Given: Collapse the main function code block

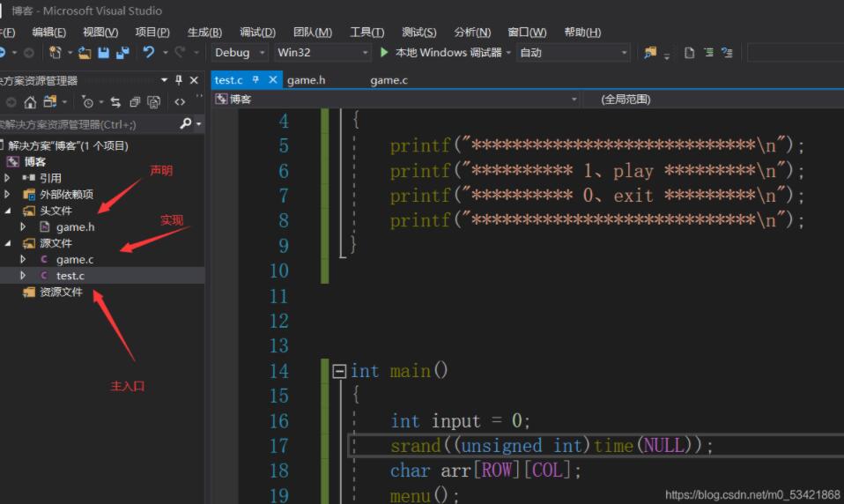Looking at the screenshot, I should [x=338, y=371].
